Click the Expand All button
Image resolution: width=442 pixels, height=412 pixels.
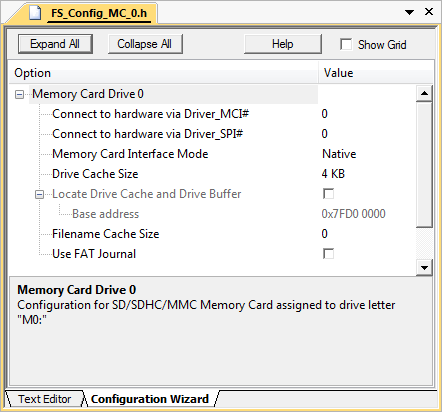pos(55,44)
